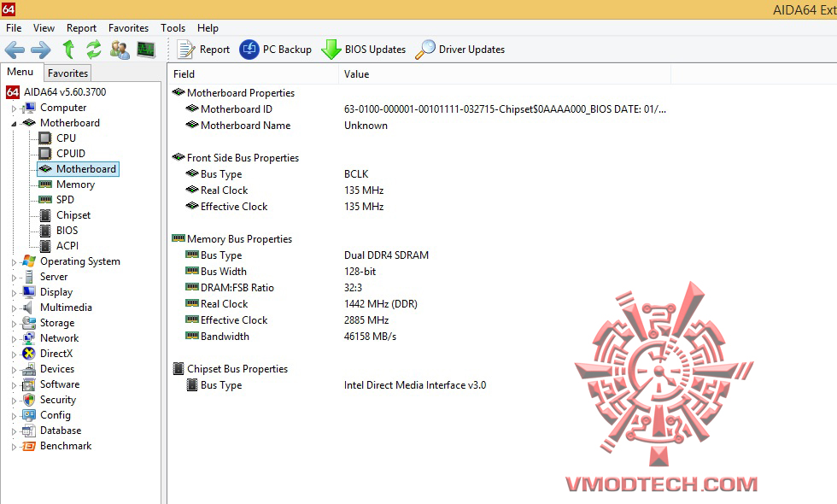Click the Server tower icon
837x504 pixels.
tap(29, 277)
